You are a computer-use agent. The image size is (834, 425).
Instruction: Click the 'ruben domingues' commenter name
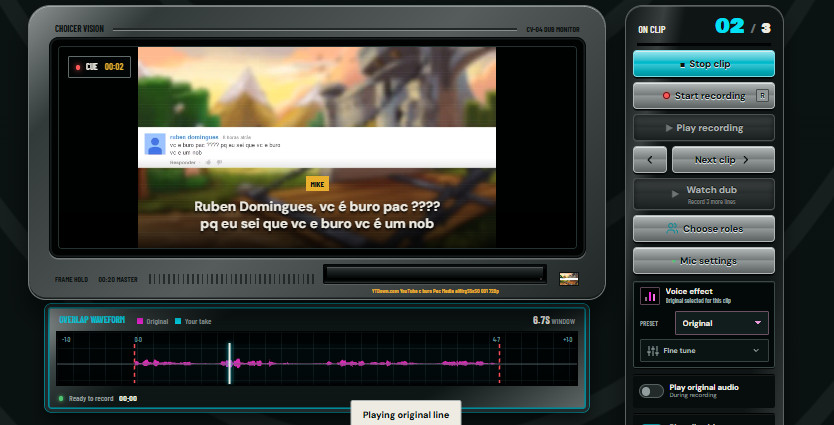pyautogui.click(x=194, y=137)
